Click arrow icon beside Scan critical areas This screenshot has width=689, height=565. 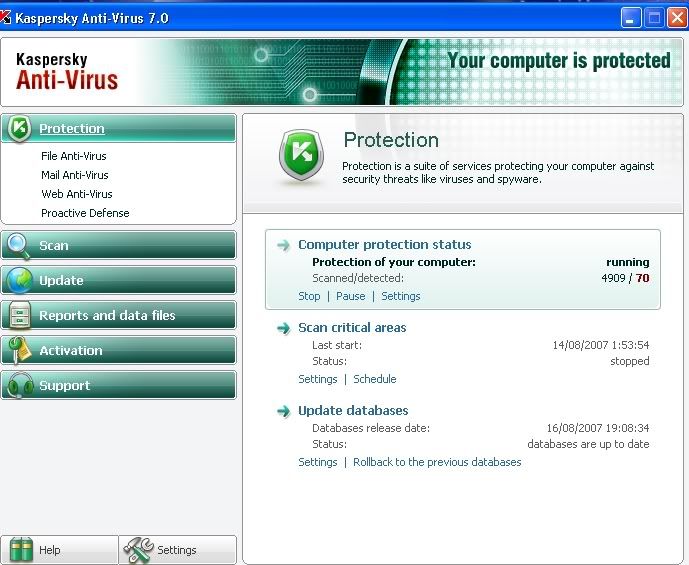click(283, 328)
